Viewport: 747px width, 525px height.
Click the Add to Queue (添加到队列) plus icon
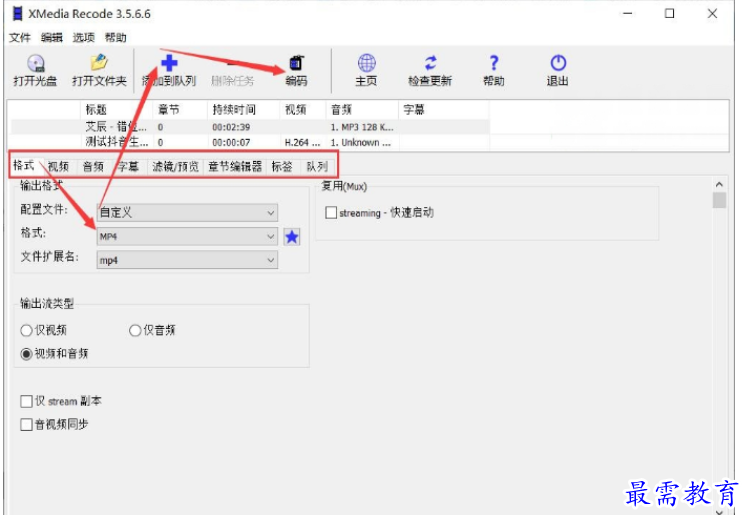(169, 64)
